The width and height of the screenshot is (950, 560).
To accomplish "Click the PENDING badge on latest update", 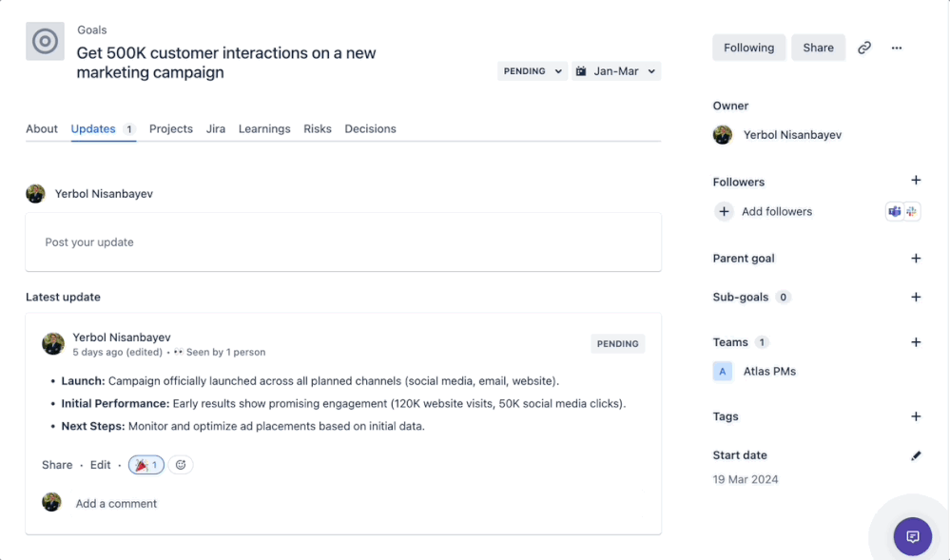I will [x=617, y=343].
